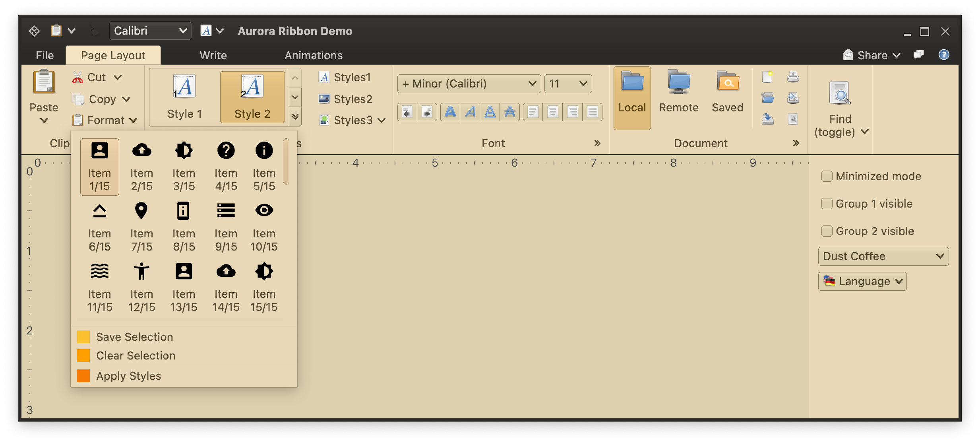Open the Dust Coffee skin dropdown
The width and height of the screenshot is (980, 443).
click(883, 256)
